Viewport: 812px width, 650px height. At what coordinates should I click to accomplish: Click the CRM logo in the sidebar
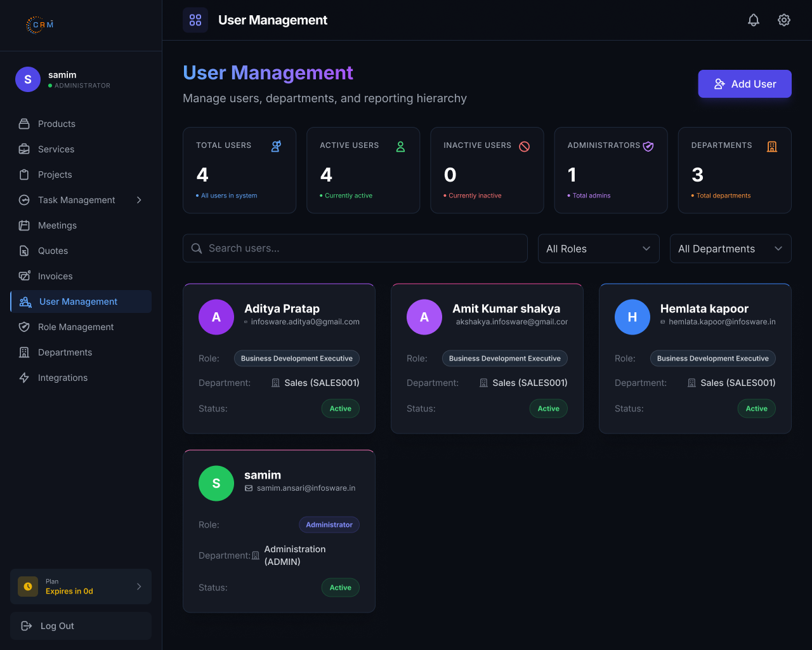tap(39, 25)
